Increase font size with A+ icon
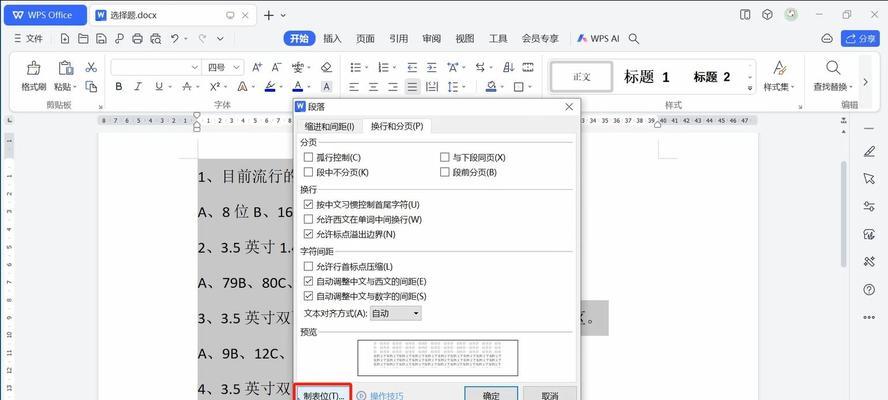The image size is (888, 400). pyautogui.click(x=257, y=67)
